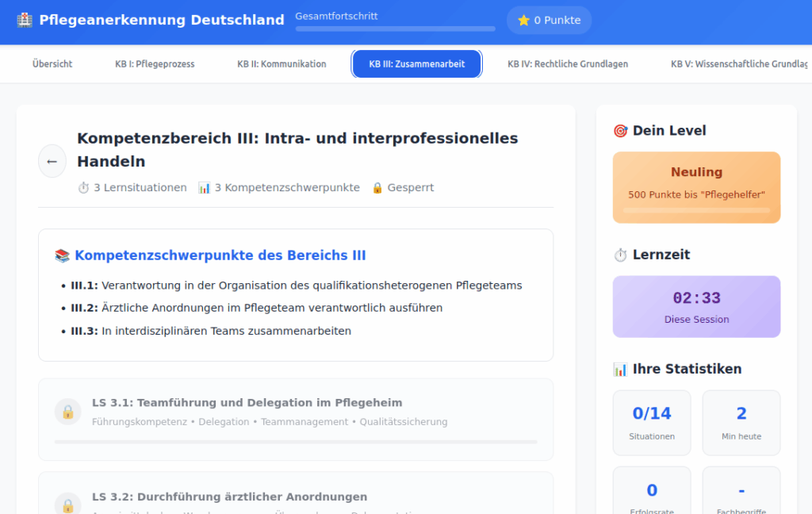Click the hospital logo icon in header

(x=25, y=20)
